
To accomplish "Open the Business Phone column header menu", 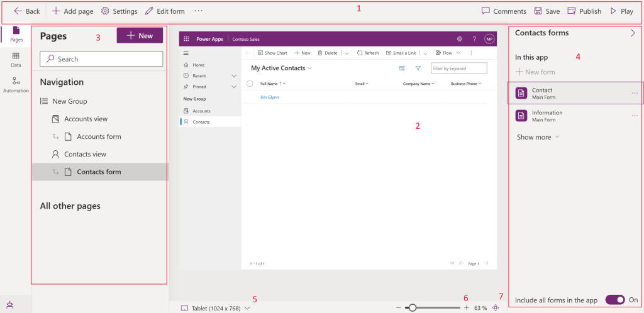I will click(x=466, y=84).
